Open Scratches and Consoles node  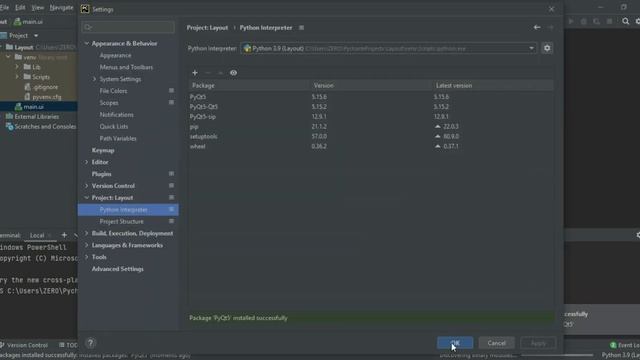[x=45, y=127]
